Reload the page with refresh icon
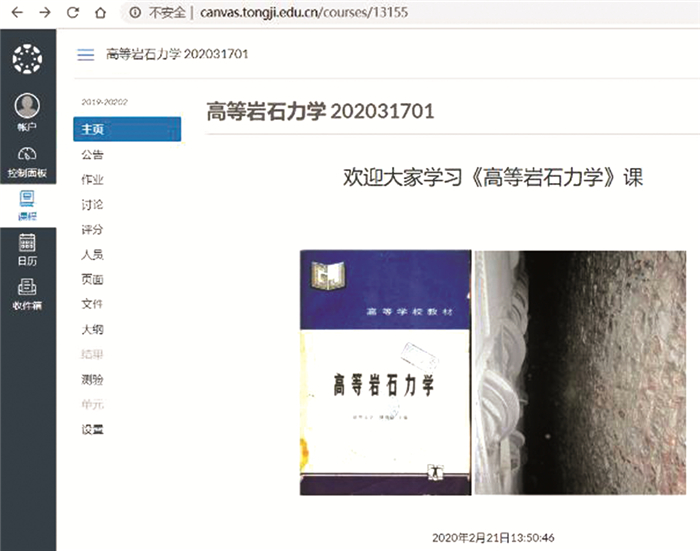 72,14
